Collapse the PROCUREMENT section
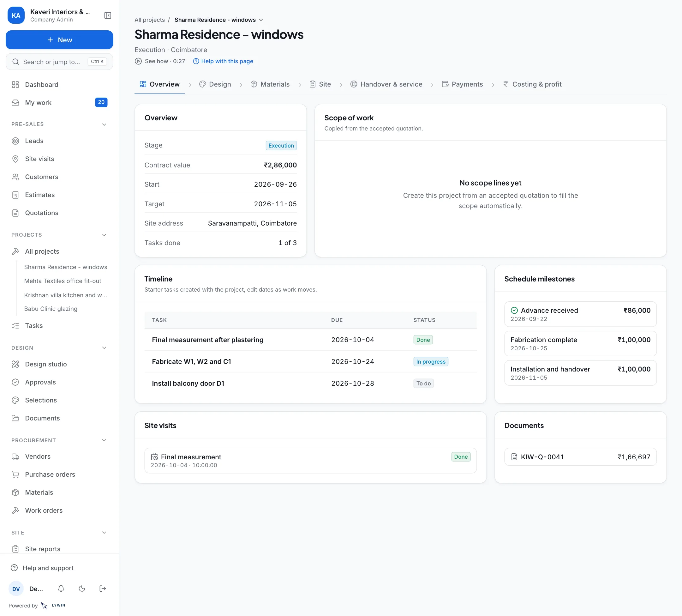 pos(104,440)
